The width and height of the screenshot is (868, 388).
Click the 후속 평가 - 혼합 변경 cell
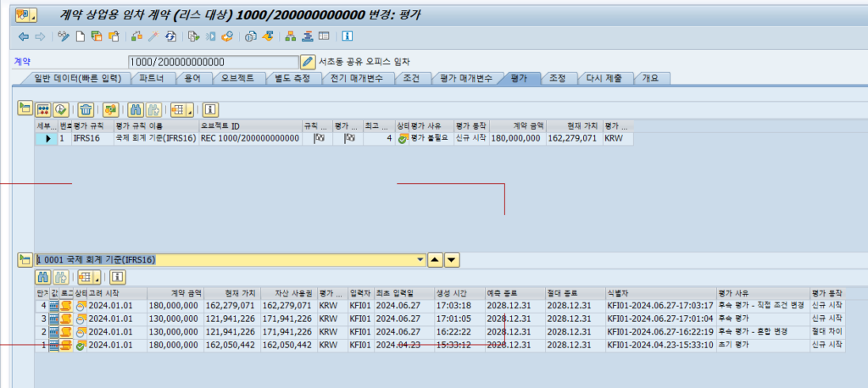762,332
